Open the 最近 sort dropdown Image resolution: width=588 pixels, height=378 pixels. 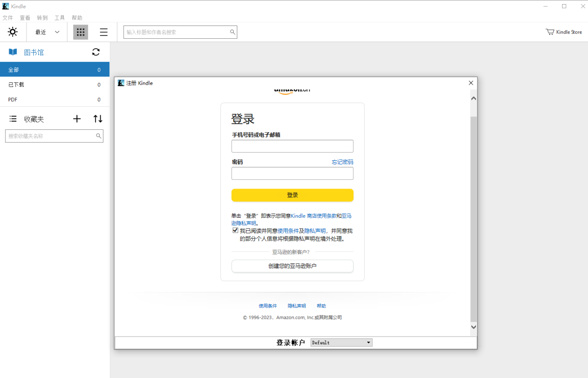tap(47, 32)
